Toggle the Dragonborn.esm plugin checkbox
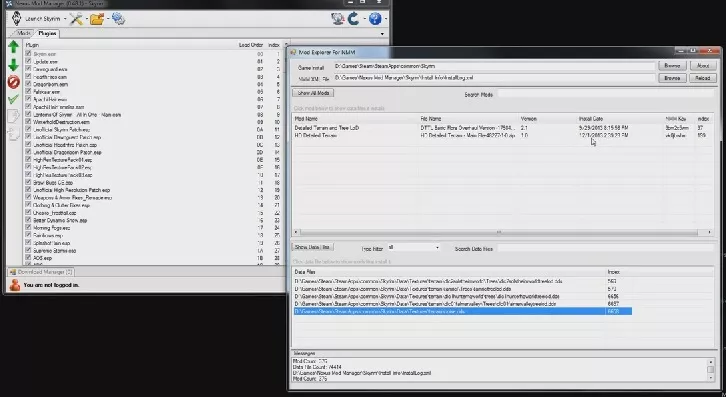Image resolution: width=726 pixels, height=397 pixels. pyautogui.click(x=28, y=84)
